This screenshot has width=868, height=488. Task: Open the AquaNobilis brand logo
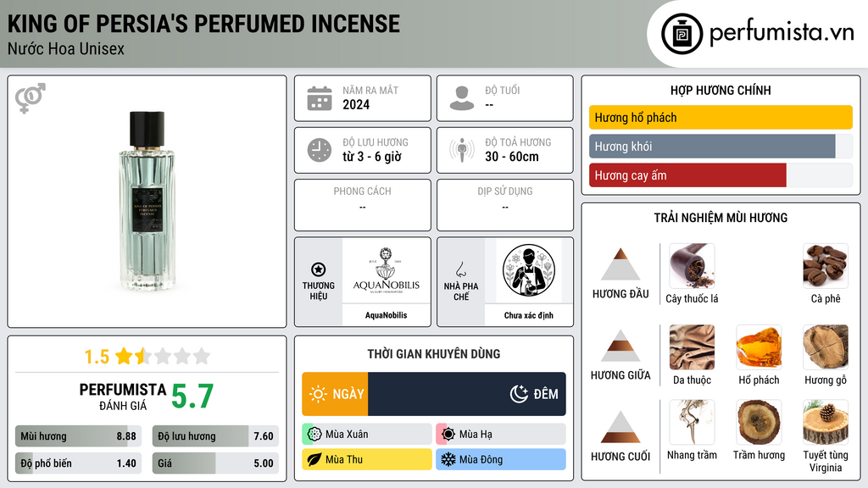pyautogui.click(x=386, y=270)
